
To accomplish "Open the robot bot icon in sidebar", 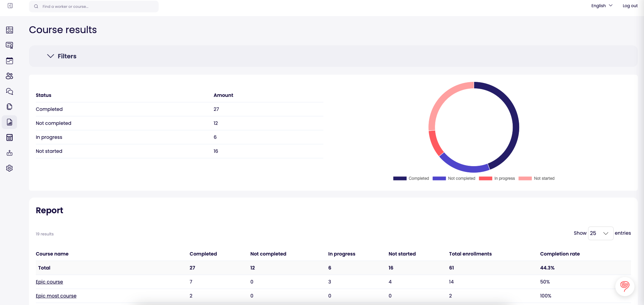I will (10, 153).
